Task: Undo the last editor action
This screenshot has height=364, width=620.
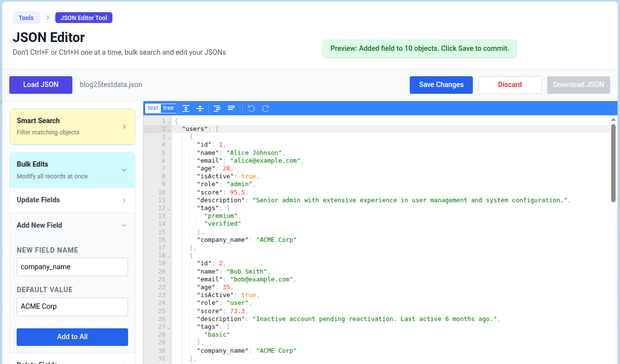Action: (x=251, y=108)
